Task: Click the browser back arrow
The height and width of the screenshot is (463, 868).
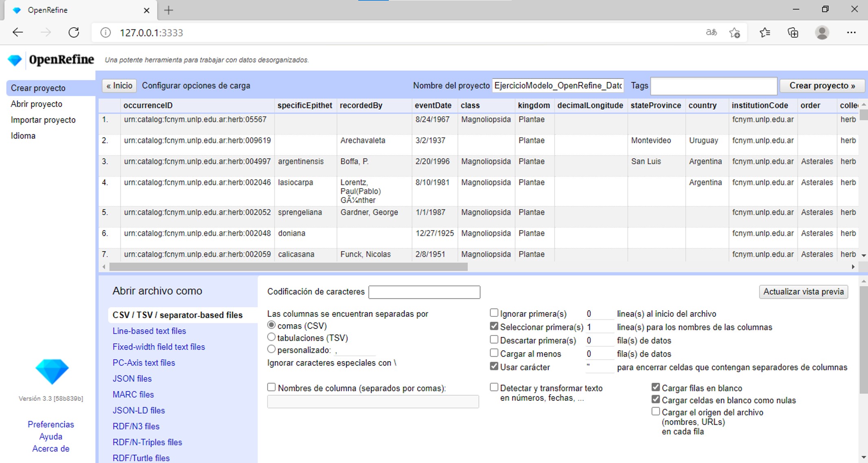Action: 18,33
